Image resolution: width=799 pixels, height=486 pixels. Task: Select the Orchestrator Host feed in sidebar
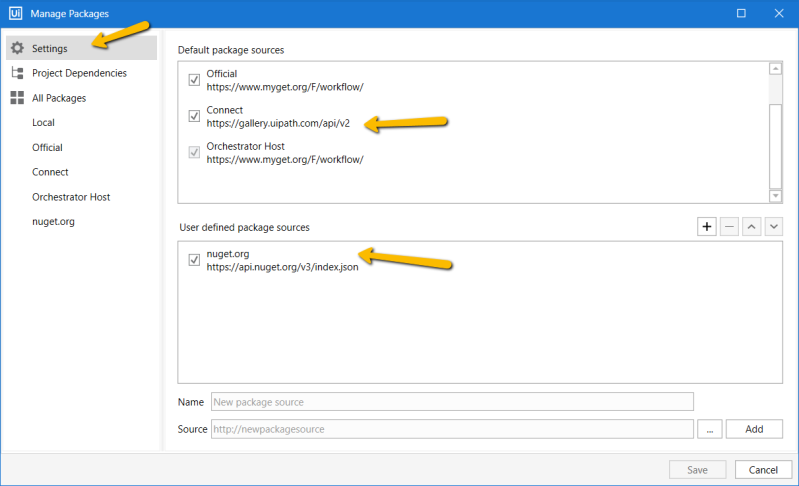(x=71, y=197)
